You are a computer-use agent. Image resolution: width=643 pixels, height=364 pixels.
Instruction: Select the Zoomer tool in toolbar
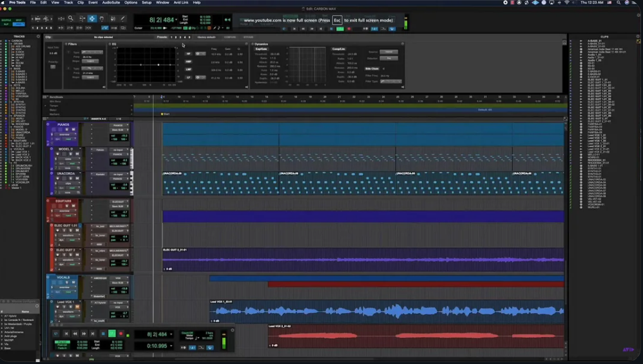70,19
